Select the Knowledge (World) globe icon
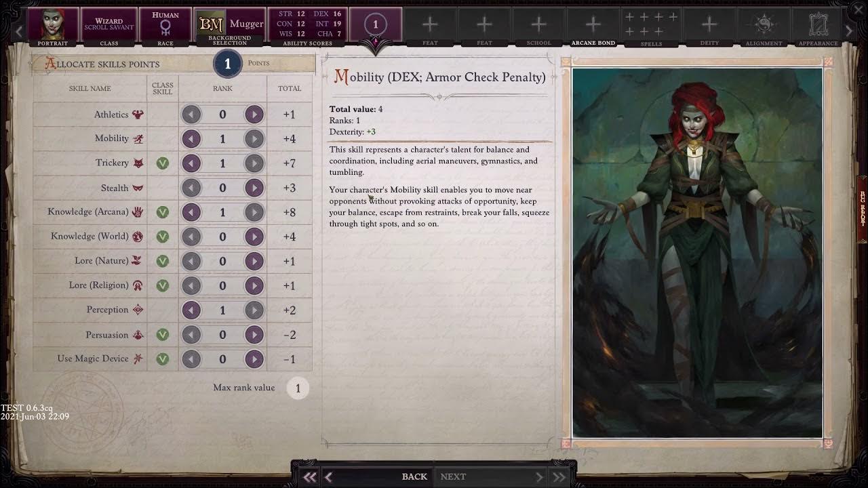 [x=138, y=237]
